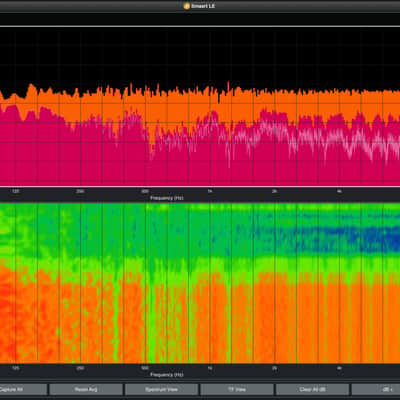
Task: Click the Frequency (Hz) label under the RTA plot
Action: 167,198
